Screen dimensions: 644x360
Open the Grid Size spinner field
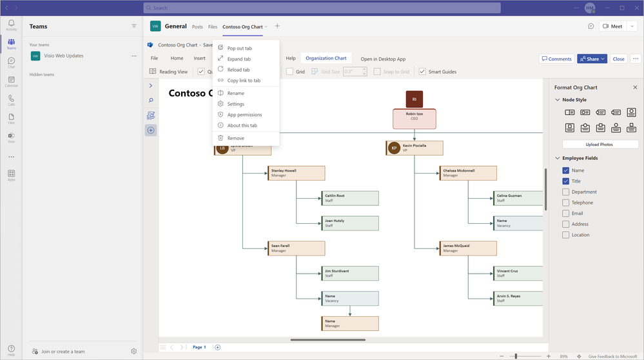pos(355,72)
